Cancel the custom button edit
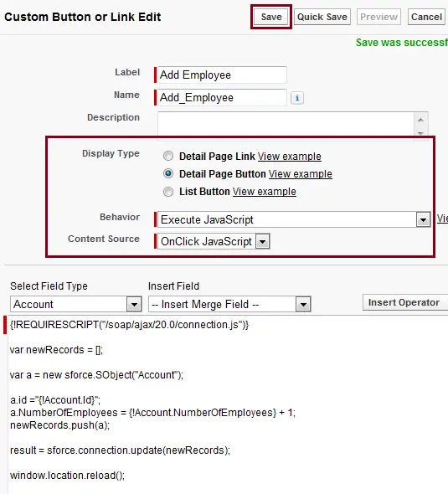 coord(426,17)
